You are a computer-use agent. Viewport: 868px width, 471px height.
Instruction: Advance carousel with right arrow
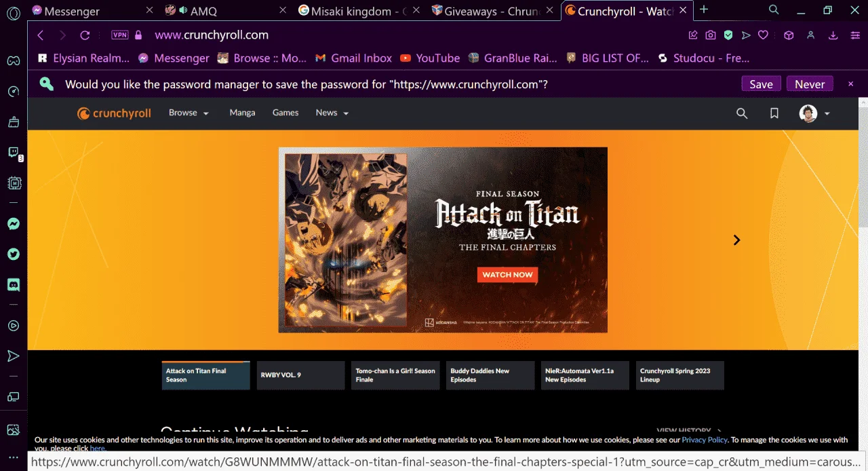tap(736, 240)
